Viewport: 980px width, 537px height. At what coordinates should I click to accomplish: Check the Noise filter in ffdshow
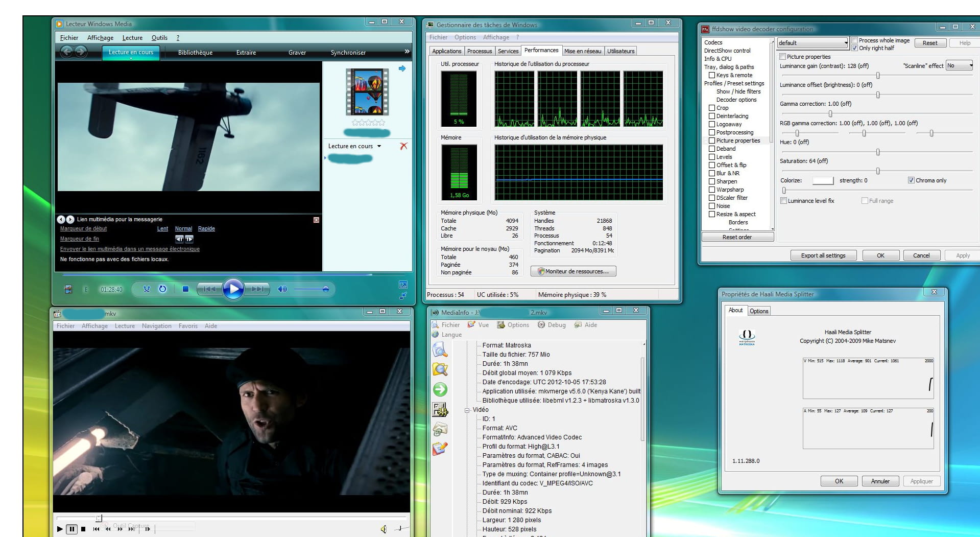coord(712,206)
